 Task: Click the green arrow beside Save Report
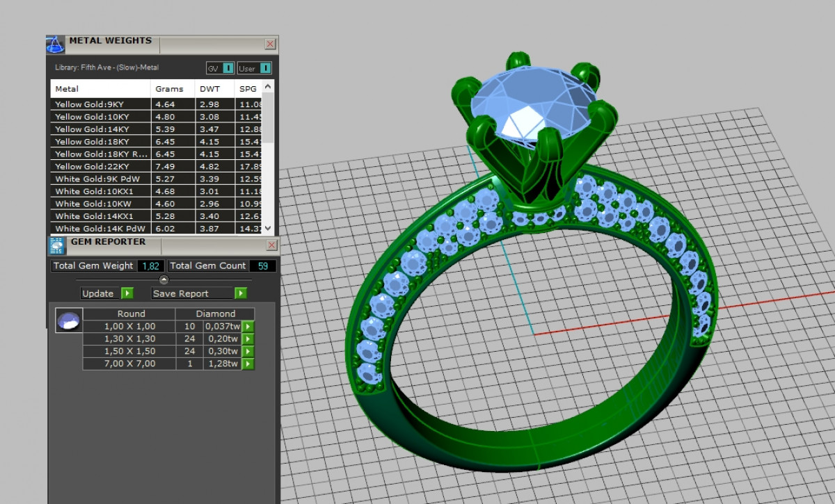(240, 293)
